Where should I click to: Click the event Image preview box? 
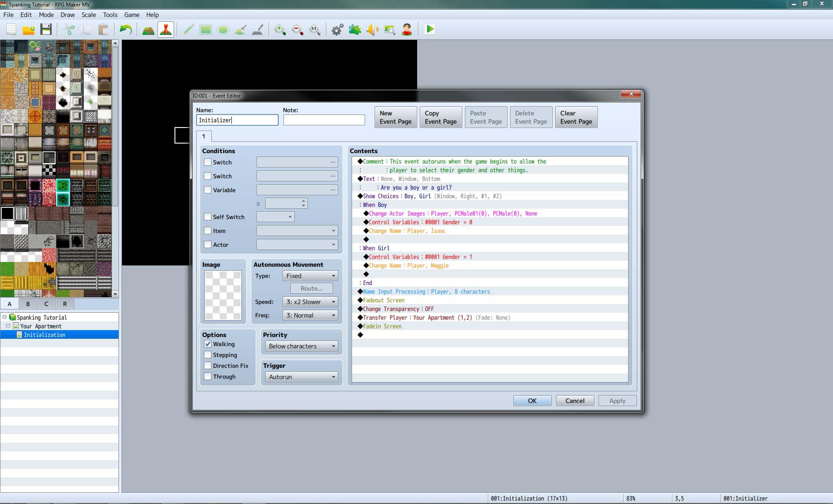[x=224, y=296]
